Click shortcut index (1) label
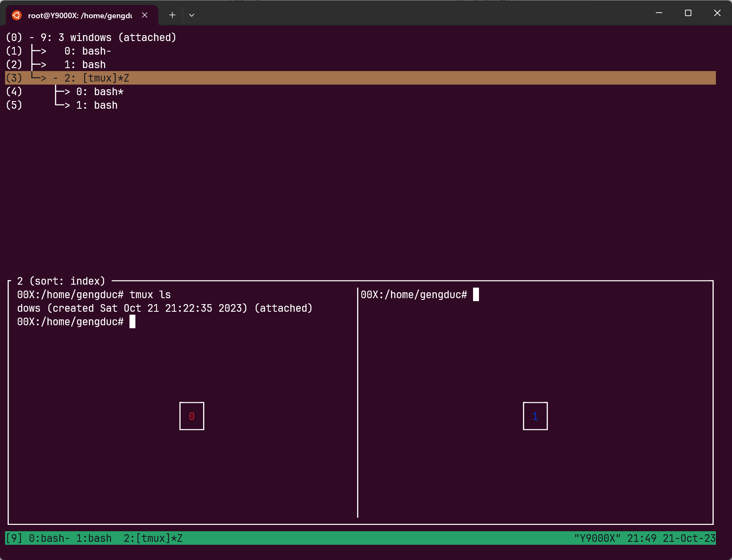Screen dimensions: 732x560 tap(14, 51)
